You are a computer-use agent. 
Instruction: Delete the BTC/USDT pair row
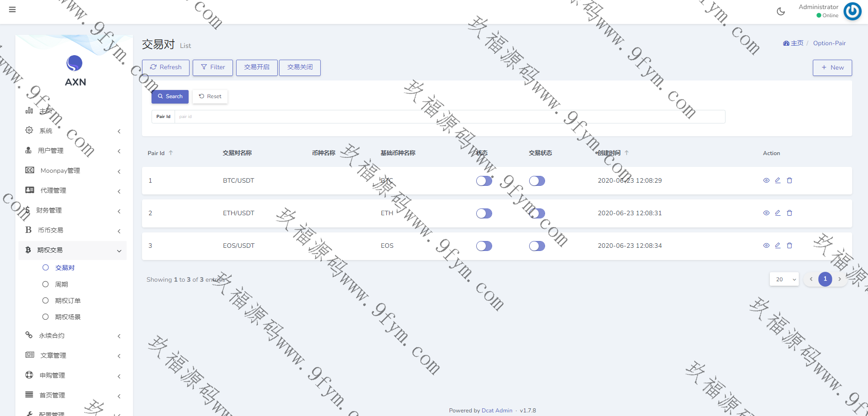click(x=789, y=180)
